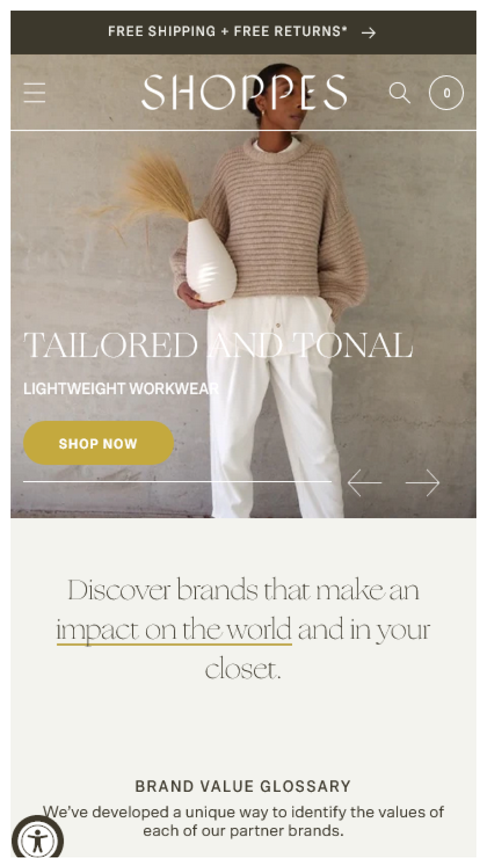Click the search magnifier icon
The image size is (487, 868).
tap(400, 93)
